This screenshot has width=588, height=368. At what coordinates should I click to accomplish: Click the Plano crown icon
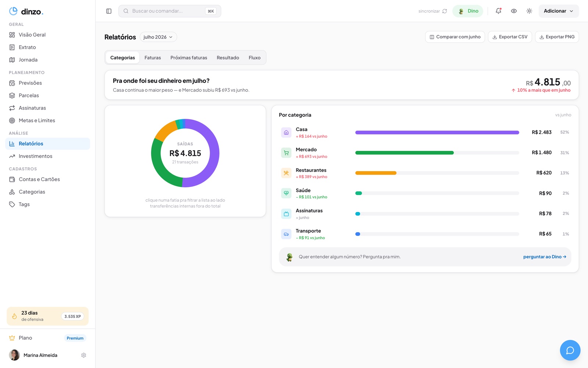[x=12, y=338]
